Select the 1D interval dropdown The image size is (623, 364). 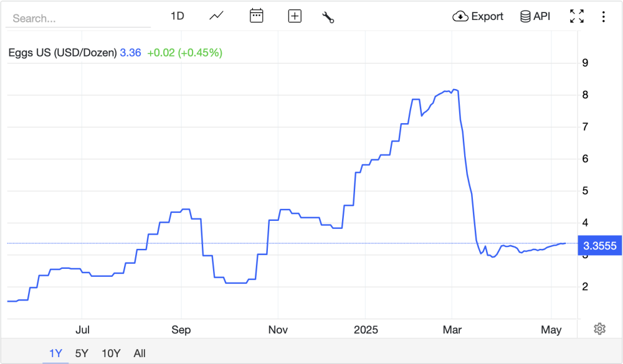(x=177, y=16)
